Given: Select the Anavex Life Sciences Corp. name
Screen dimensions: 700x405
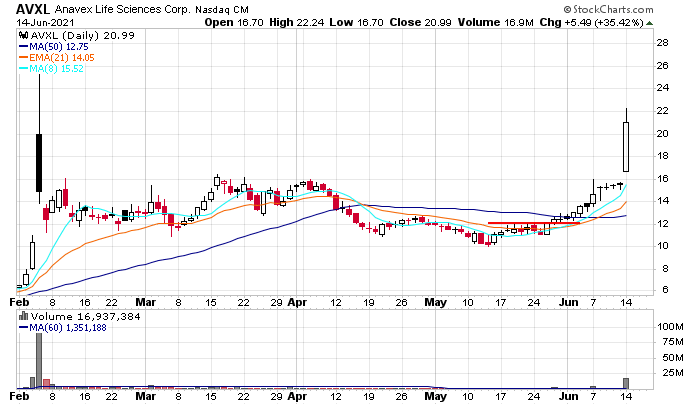Looking at the screenshot, I should click(122, 9).
